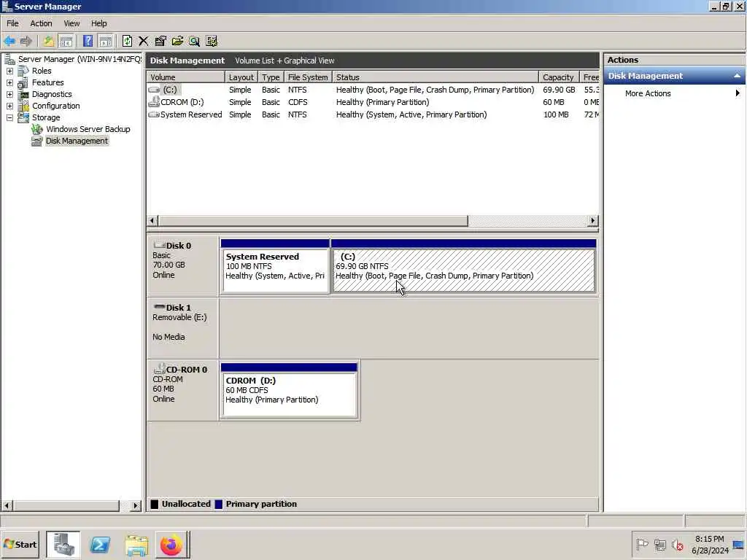Viewport: 747px width, 560px height.
Task: Select the Features tree node
Action: coord(47,82)
